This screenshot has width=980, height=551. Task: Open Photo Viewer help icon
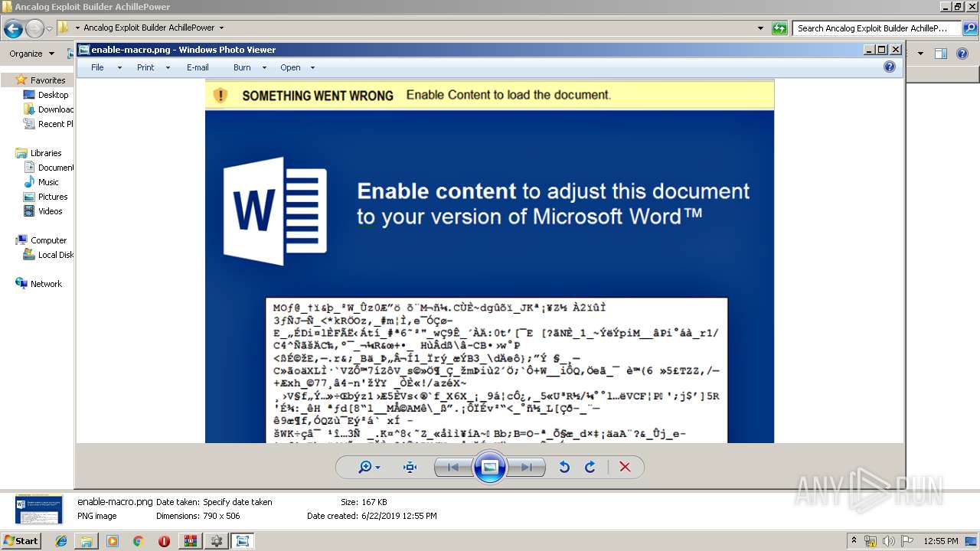pos(890,67)
